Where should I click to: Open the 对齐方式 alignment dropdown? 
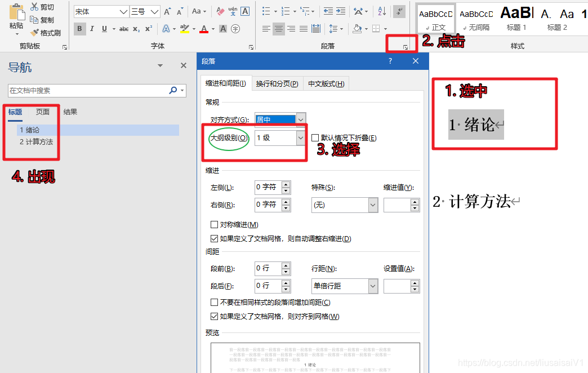pyautogui.click(x=301, y=119)
